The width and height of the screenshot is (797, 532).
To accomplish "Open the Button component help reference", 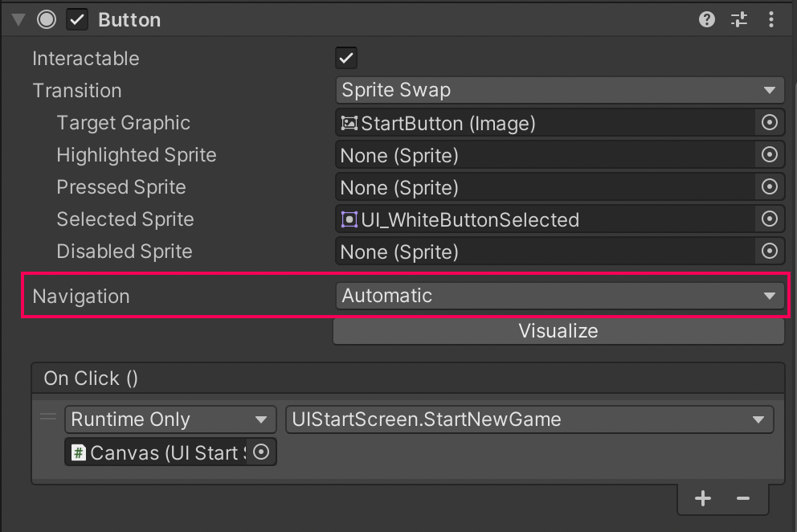I will pyautogui.click(x=707, y=20).
